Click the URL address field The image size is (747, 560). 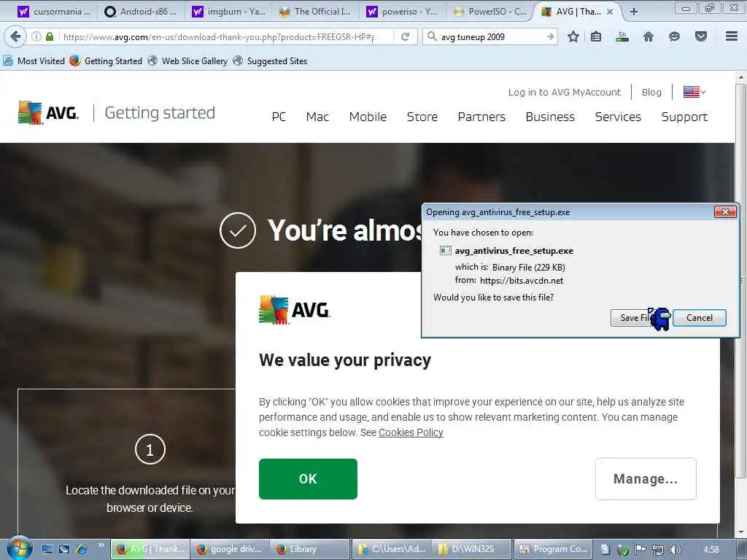click(x=219, y=36)
